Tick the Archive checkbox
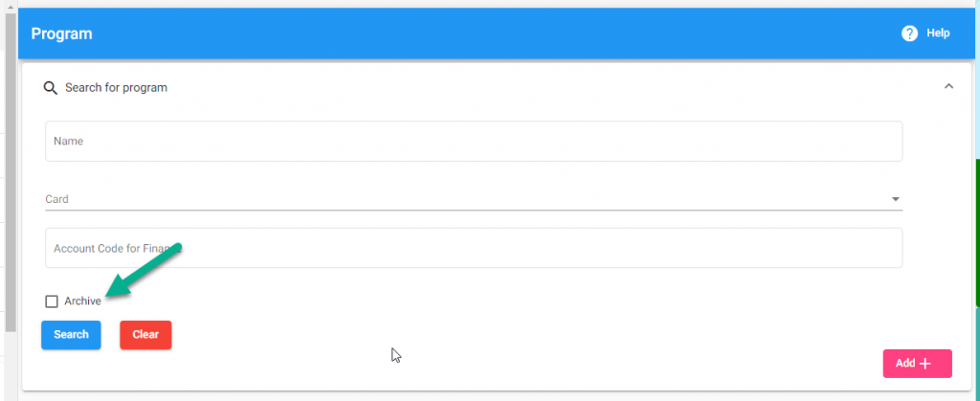 tap(52, 301)
